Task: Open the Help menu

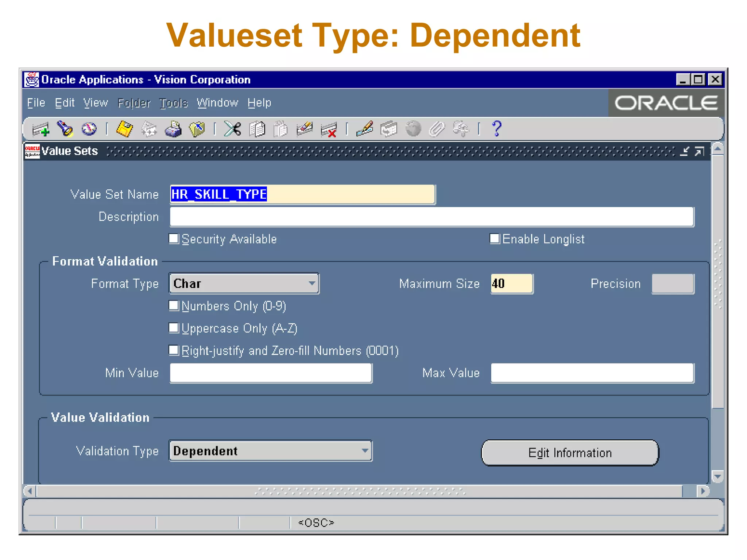Action: click(259, 103)
